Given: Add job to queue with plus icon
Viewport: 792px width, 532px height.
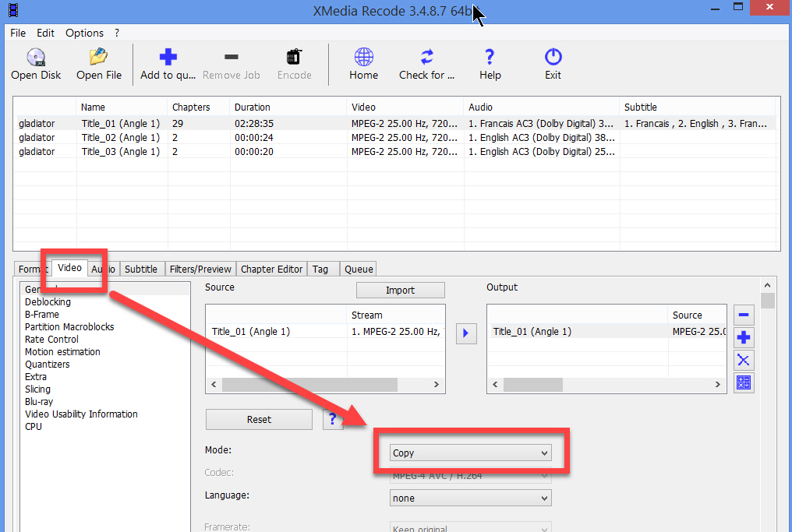Looking at the screenshot, I should point(168,65).
